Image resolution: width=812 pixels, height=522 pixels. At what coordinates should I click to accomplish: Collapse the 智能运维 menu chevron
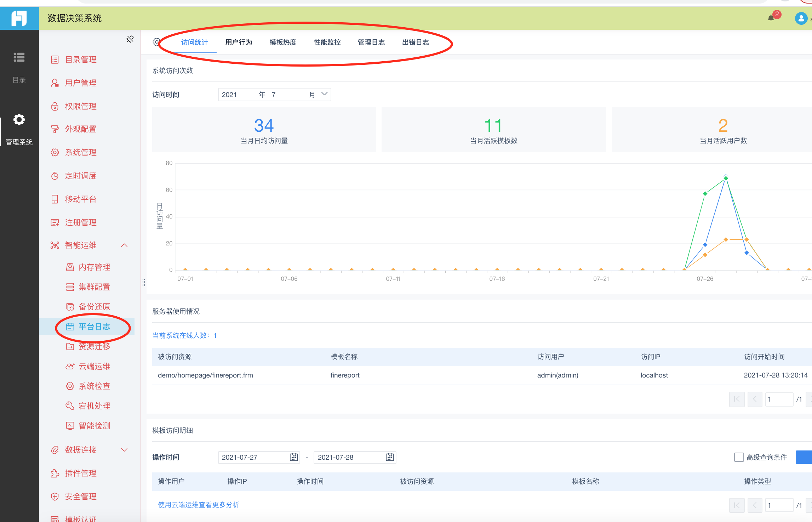(124, 245)
